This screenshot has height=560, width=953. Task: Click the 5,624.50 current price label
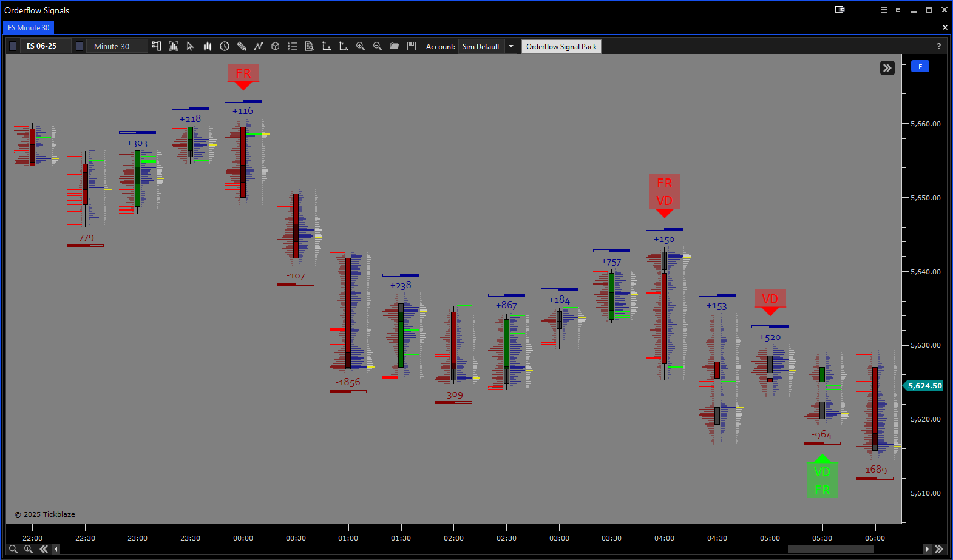925,386
